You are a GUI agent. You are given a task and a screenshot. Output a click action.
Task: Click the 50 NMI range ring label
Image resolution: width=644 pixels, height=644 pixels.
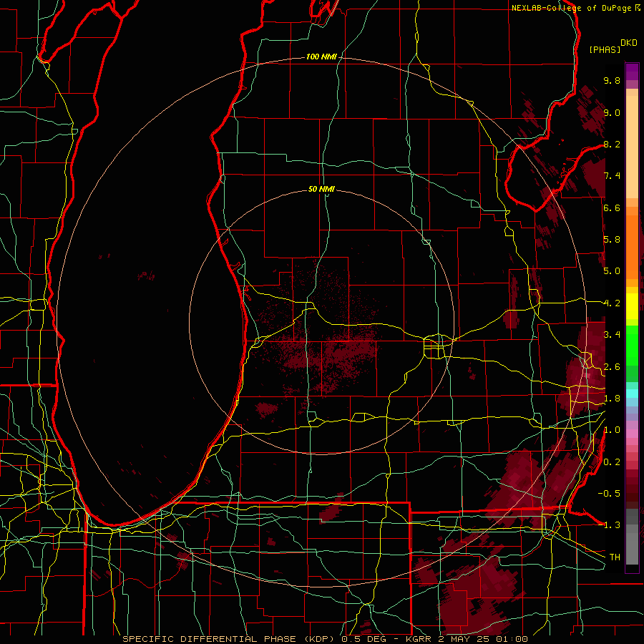pyautogui.click(x=321, y=189)
